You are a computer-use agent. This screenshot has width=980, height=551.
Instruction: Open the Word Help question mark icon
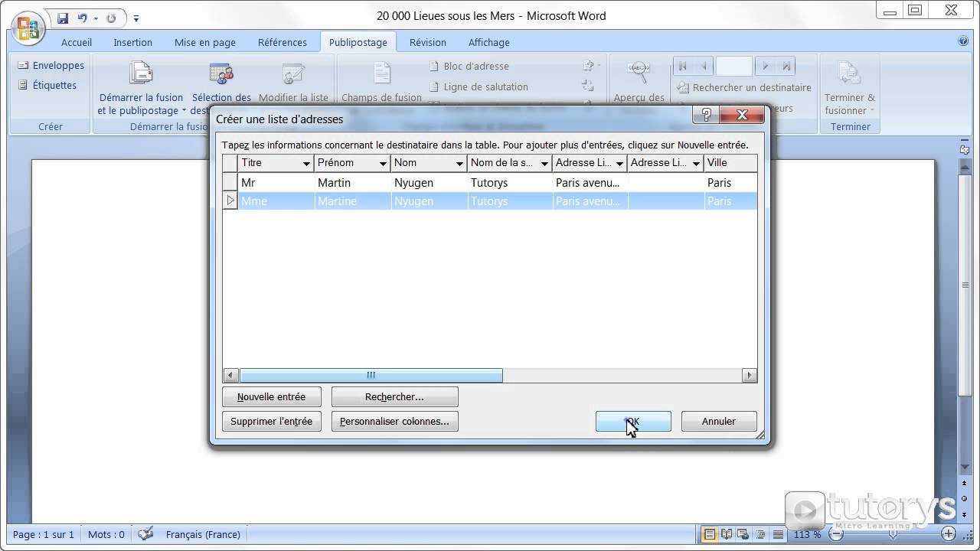[963, 41]
